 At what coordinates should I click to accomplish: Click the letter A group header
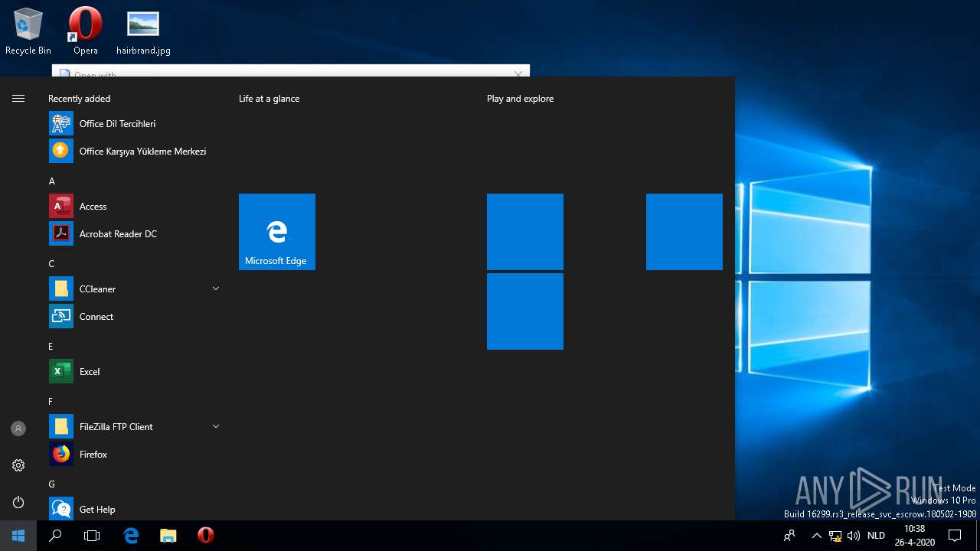click(x=52, y=181)
